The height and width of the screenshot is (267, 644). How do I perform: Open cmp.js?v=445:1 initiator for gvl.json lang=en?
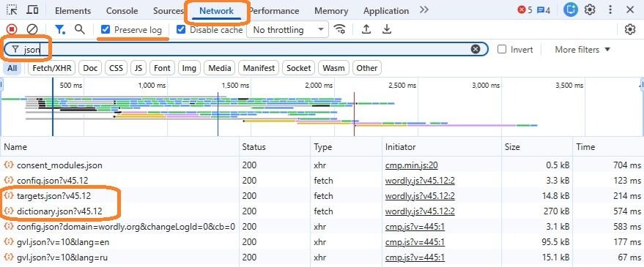[x=415, y=242]
